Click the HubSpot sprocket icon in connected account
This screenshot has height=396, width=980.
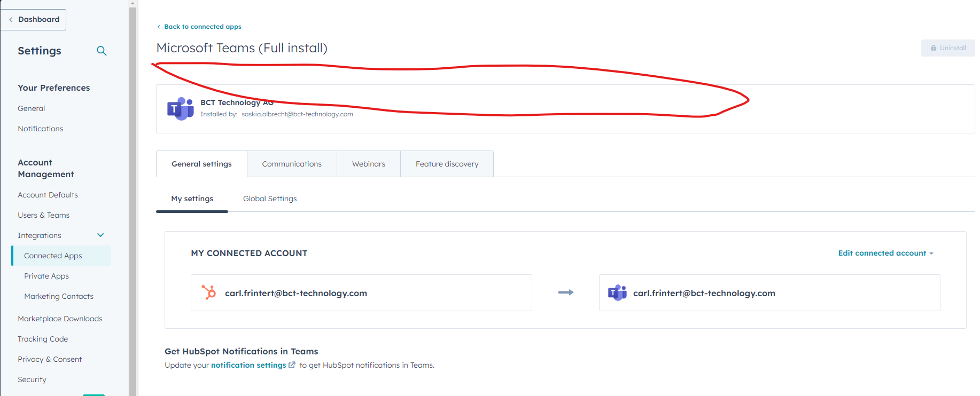(x=209, y=292)
